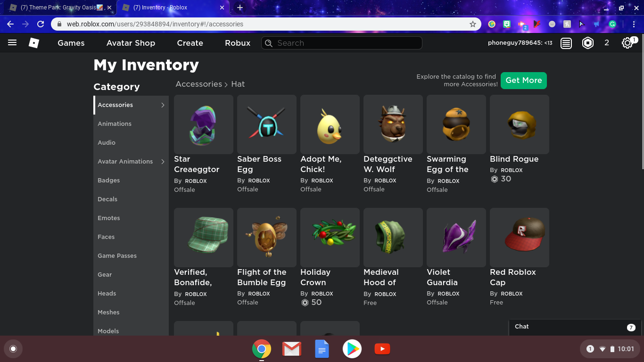Open a new browser tab
The image size is (644, 362).
click(x=240, y=8)
